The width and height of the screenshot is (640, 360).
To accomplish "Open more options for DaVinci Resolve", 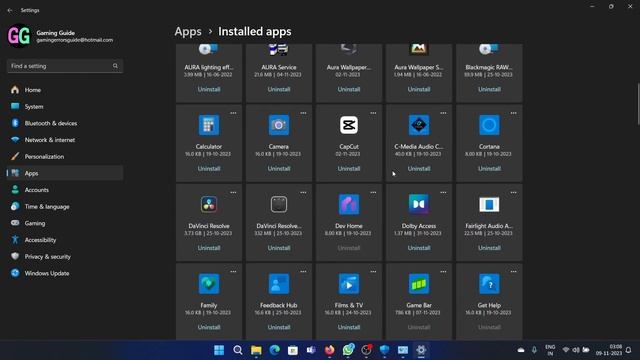I will point(233,192).
